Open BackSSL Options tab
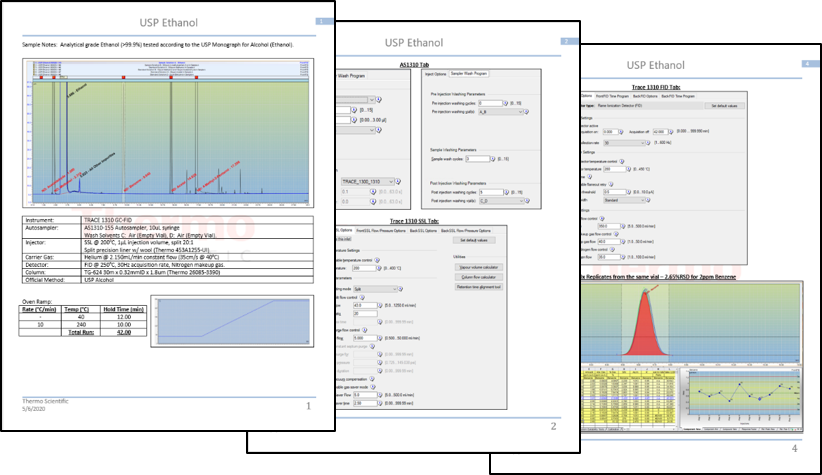The height and width of the screenshot is (475, 822). click(x=423, y=231)
